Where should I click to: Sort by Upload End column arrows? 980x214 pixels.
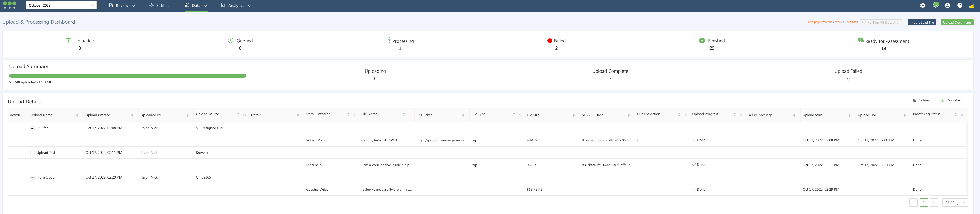pos(905,115)
